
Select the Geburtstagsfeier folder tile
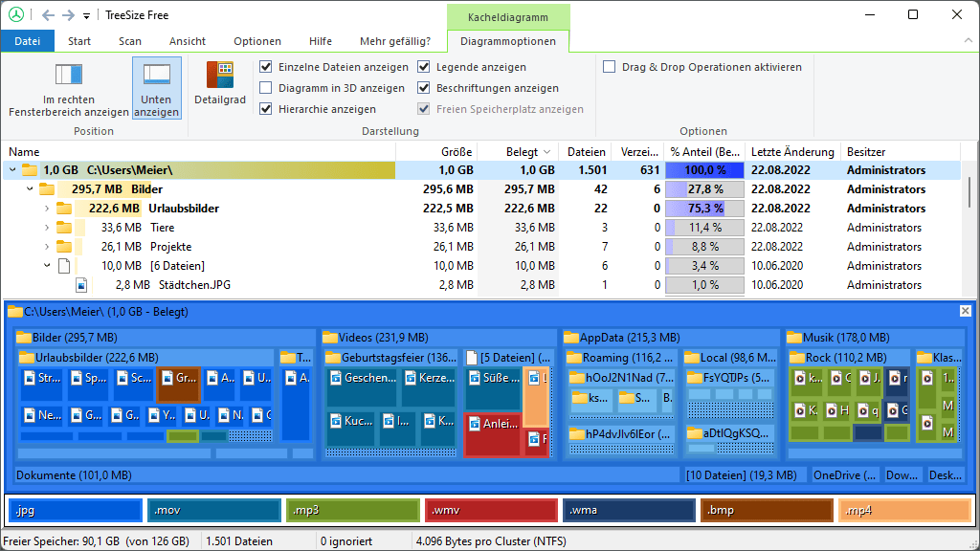pos(391,358)
